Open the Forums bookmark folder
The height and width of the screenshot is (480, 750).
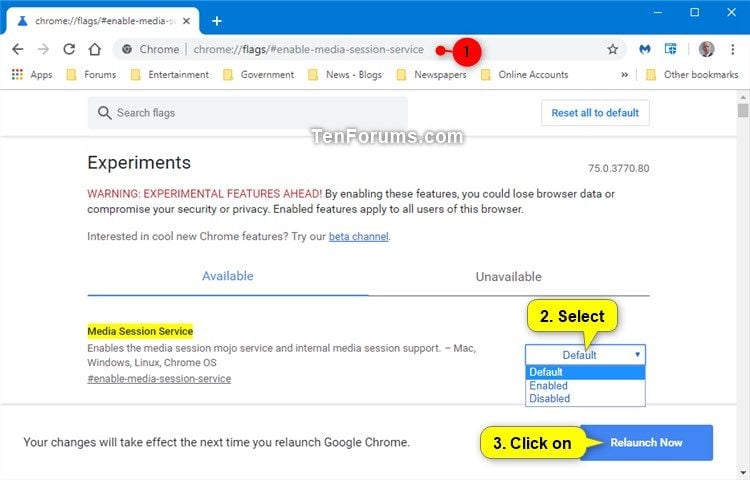click(x=91, y=75)
